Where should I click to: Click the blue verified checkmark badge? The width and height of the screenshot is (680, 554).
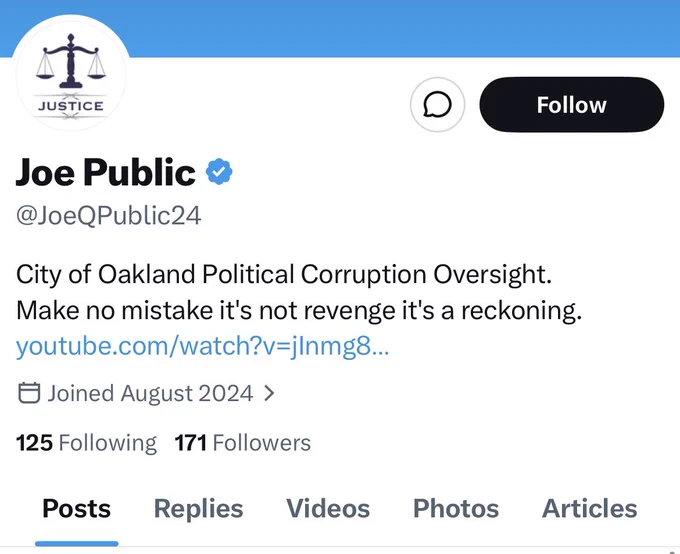pos(219,172)
